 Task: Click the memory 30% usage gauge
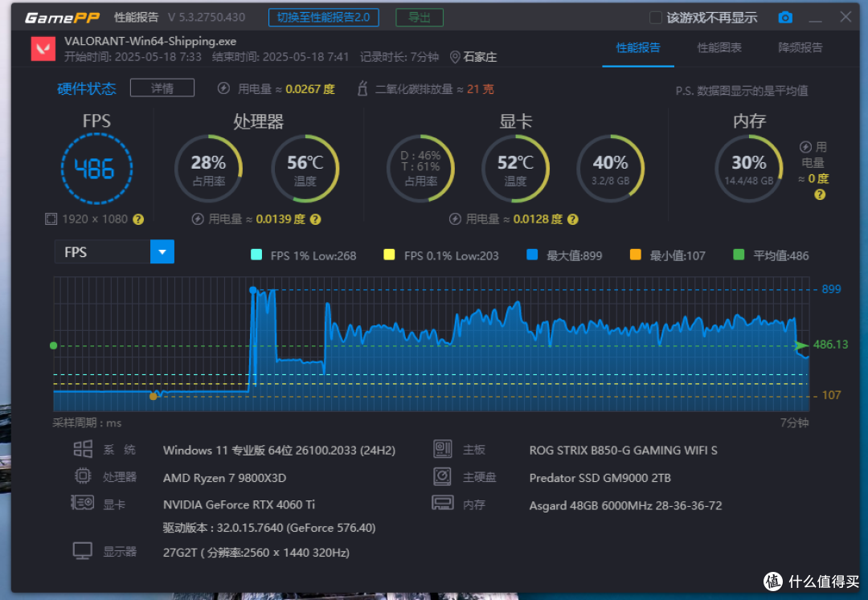tap(749, 169)
